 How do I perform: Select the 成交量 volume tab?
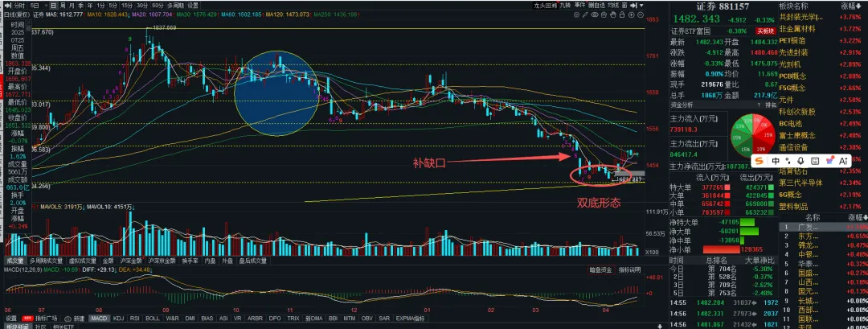(x=15, y=261)
